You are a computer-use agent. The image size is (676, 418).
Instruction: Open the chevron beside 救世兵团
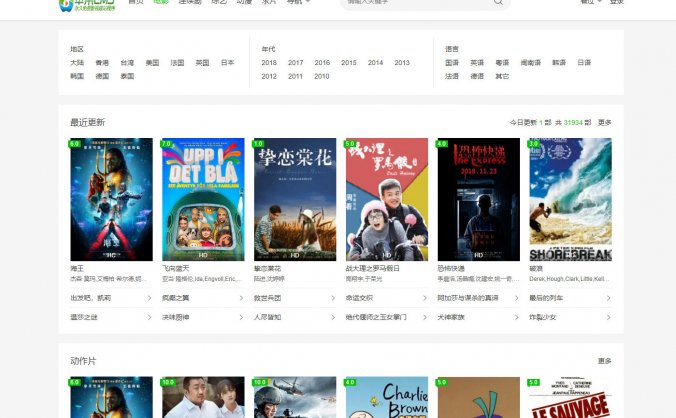(x=332, y=298)
